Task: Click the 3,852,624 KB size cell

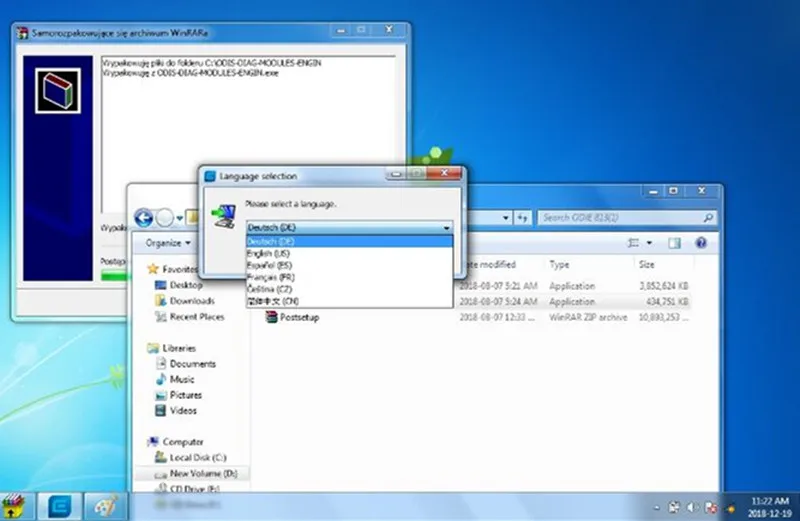Action: click(x=664, y=286)
